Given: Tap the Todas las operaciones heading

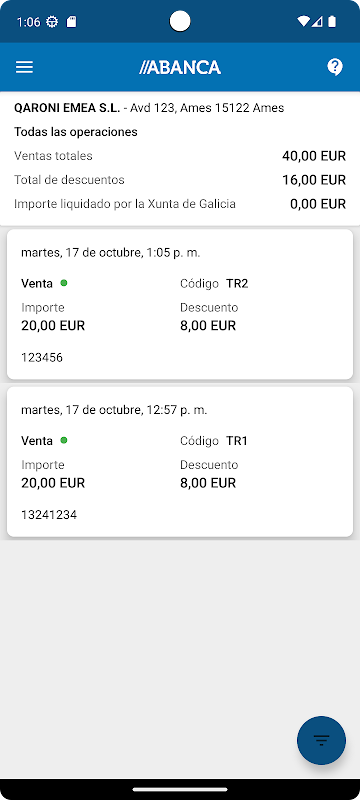Looking at the screenshot, I should (x=76, y=132).
